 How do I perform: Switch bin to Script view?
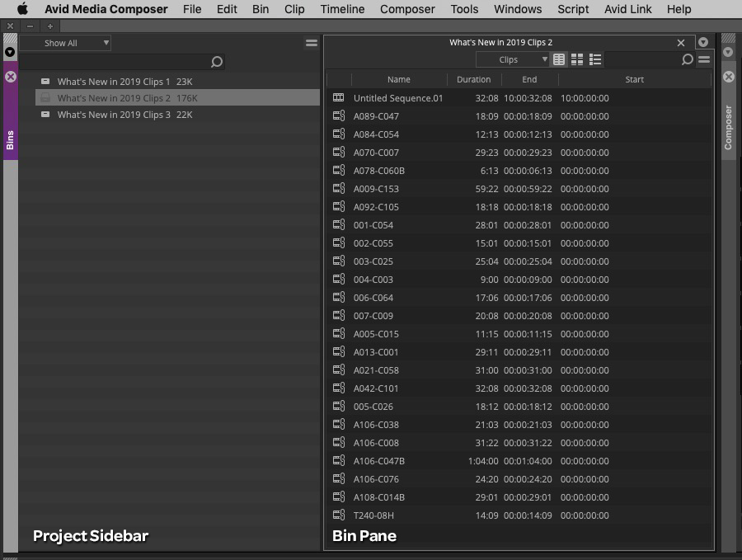pos(594,59)
